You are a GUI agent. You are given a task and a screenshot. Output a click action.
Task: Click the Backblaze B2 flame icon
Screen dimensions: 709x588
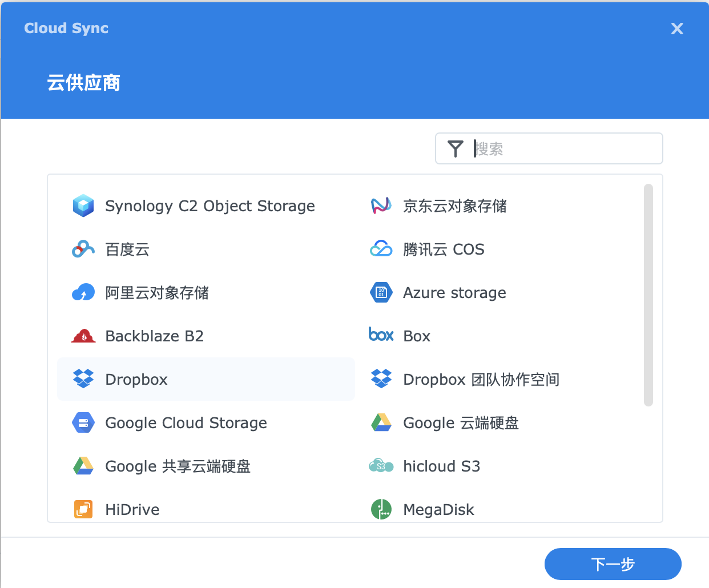click(x=83, y=336)
